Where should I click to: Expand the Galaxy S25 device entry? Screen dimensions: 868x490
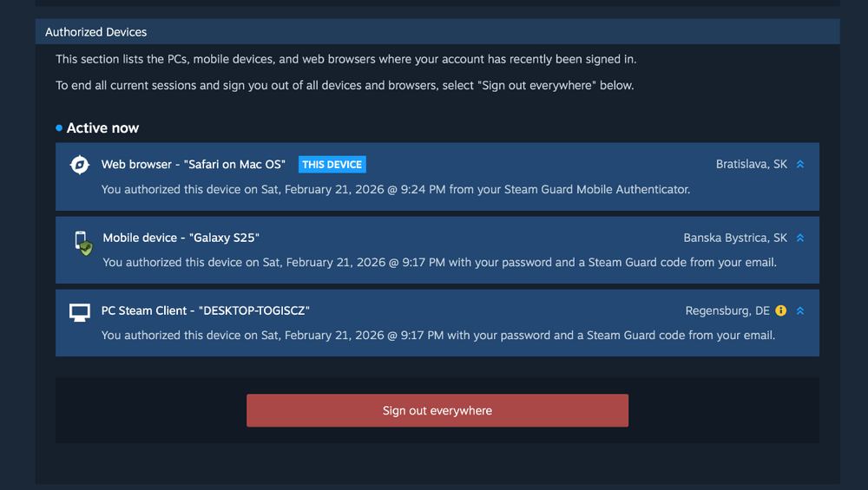pos(800,238)
